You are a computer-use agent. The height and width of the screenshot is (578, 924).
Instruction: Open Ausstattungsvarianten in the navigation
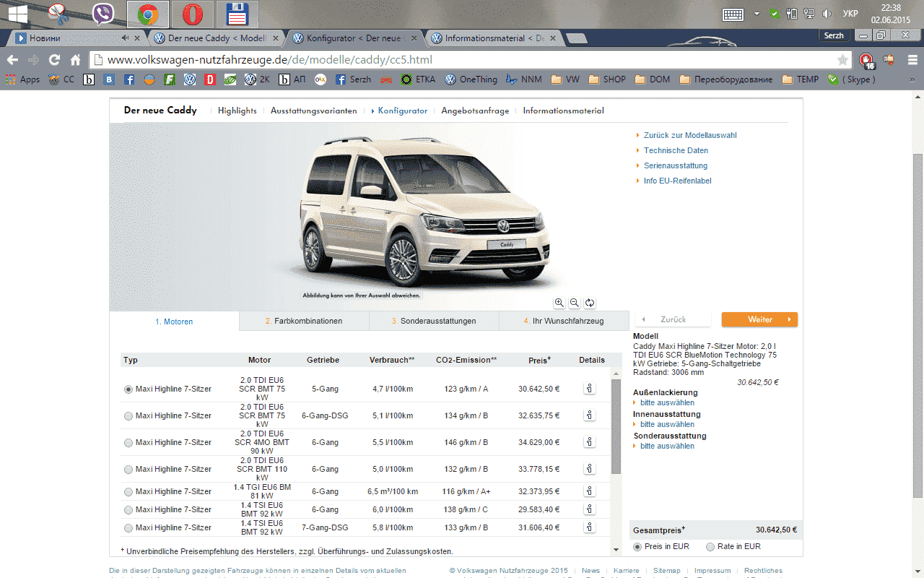point(314,111)
